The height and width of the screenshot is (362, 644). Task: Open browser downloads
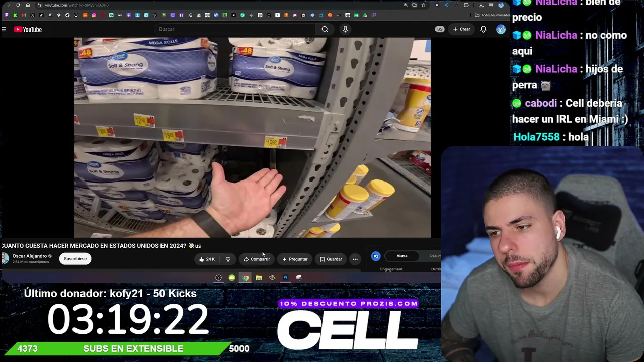point(481,5)
